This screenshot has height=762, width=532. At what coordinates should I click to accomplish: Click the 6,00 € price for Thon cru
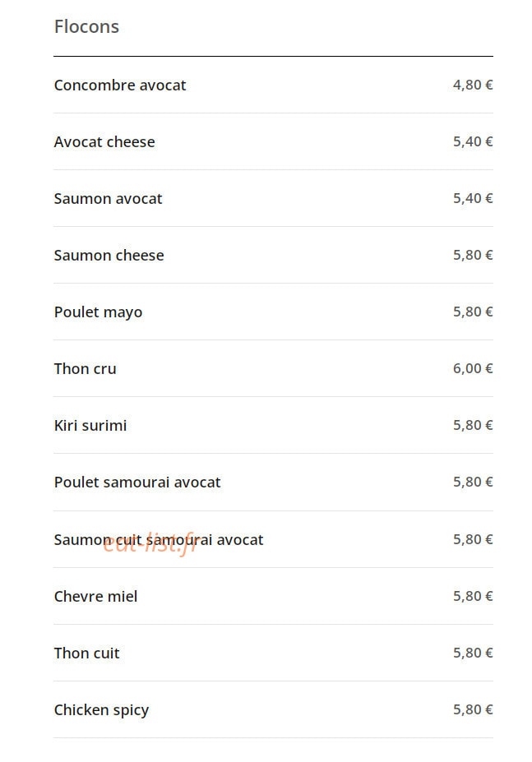pos(473,369)
